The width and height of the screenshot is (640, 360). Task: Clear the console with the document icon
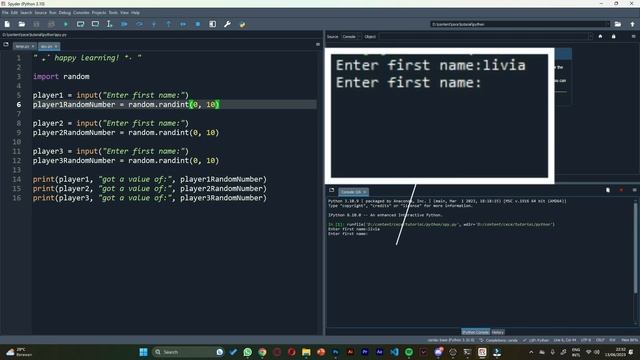point(608,190)
